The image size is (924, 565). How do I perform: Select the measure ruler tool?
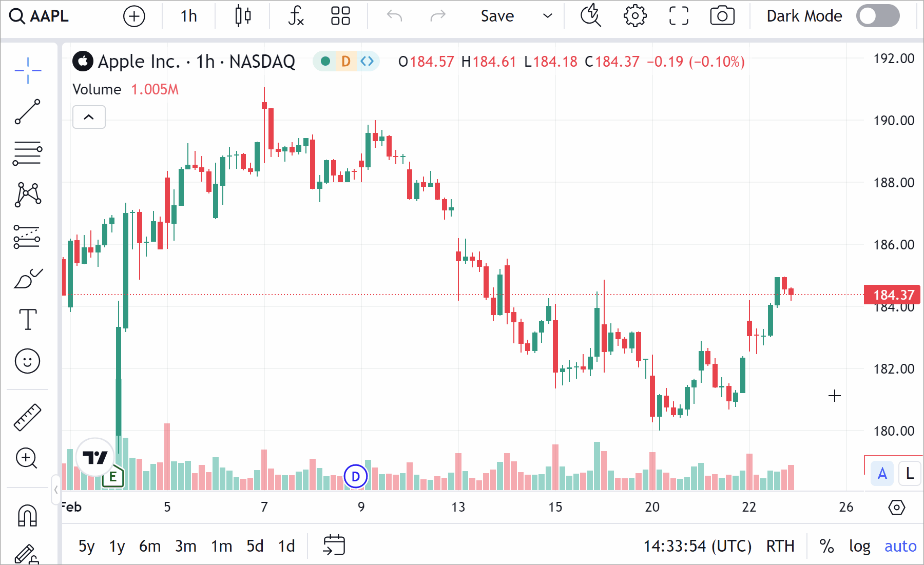pos(28,416)
